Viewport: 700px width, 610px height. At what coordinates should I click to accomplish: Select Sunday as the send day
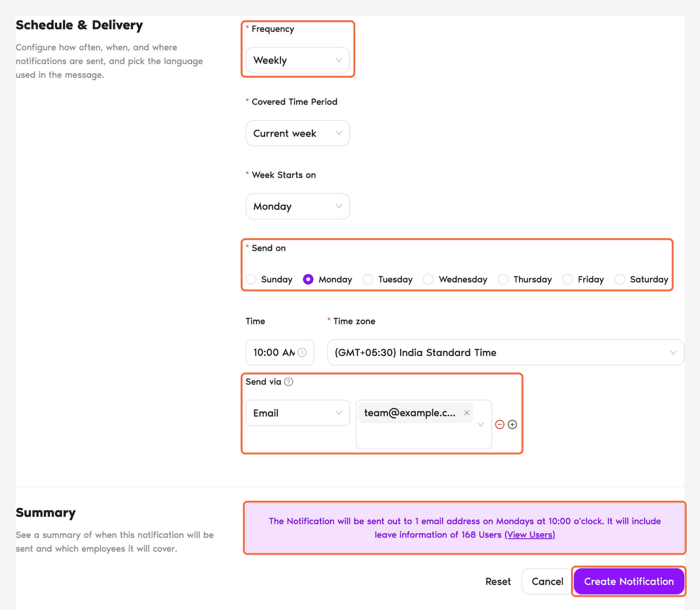(251, 280)
